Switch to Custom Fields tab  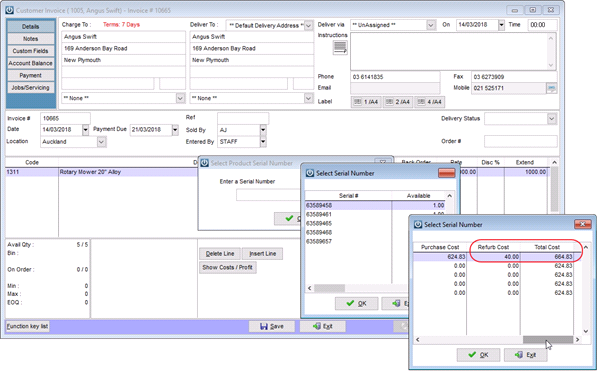click(30, 51)
